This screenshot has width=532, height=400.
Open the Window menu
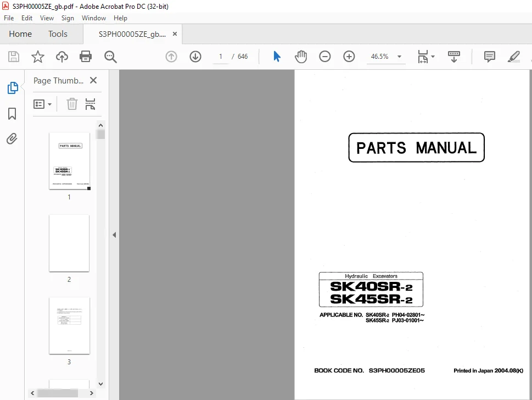94,18
